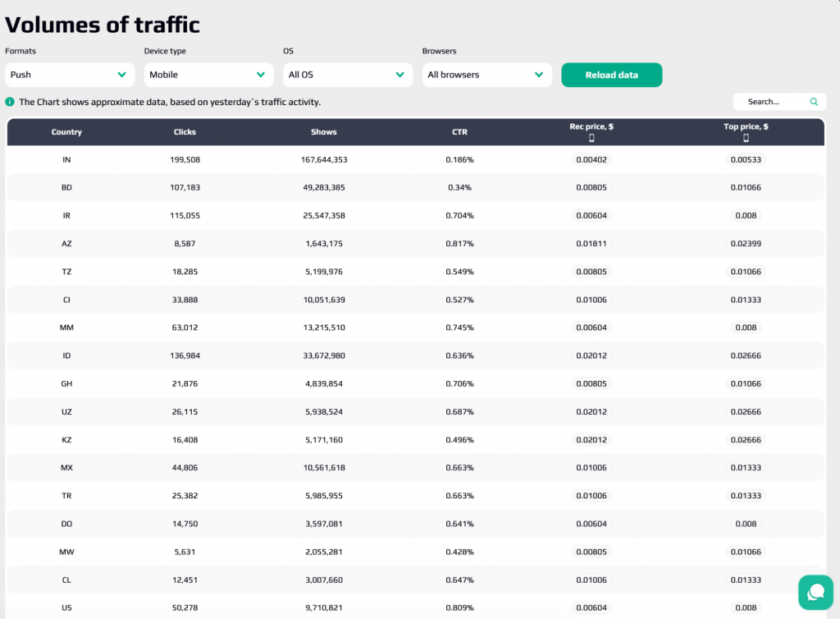840x619 pixels.
Task: Click the Volumes of traffic heading
Action: tap(103, 25)
